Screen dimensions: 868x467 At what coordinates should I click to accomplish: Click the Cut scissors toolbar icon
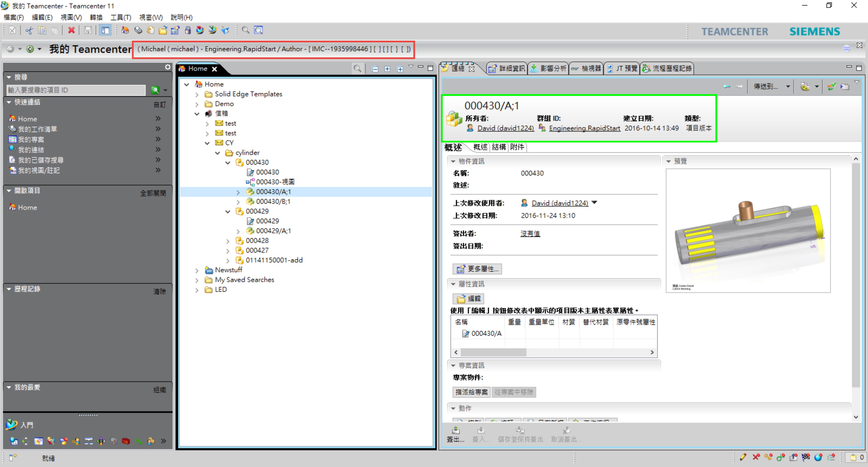(x=29, y=30)
